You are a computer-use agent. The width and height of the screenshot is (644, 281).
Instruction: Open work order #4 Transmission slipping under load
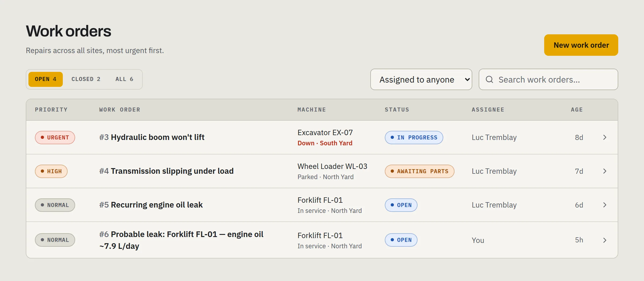(x=166, y=171)
